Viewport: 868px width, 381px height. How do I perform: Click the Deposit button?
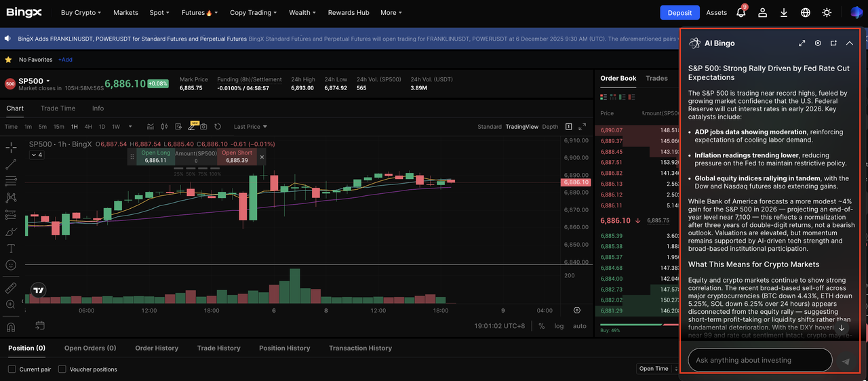coord(679,13)
